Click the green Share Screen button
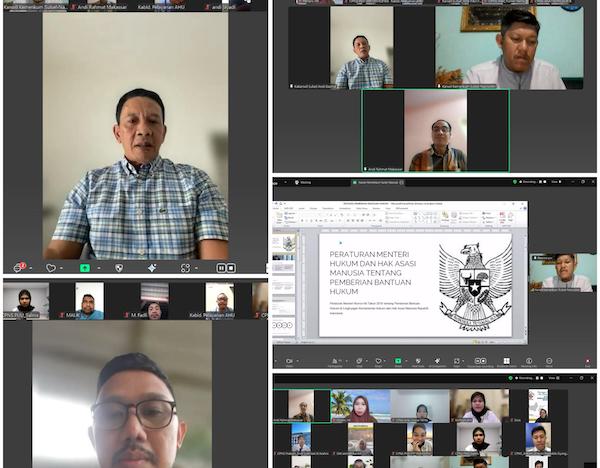This screenshot has height=468, width=600. (x=85, y=268)
